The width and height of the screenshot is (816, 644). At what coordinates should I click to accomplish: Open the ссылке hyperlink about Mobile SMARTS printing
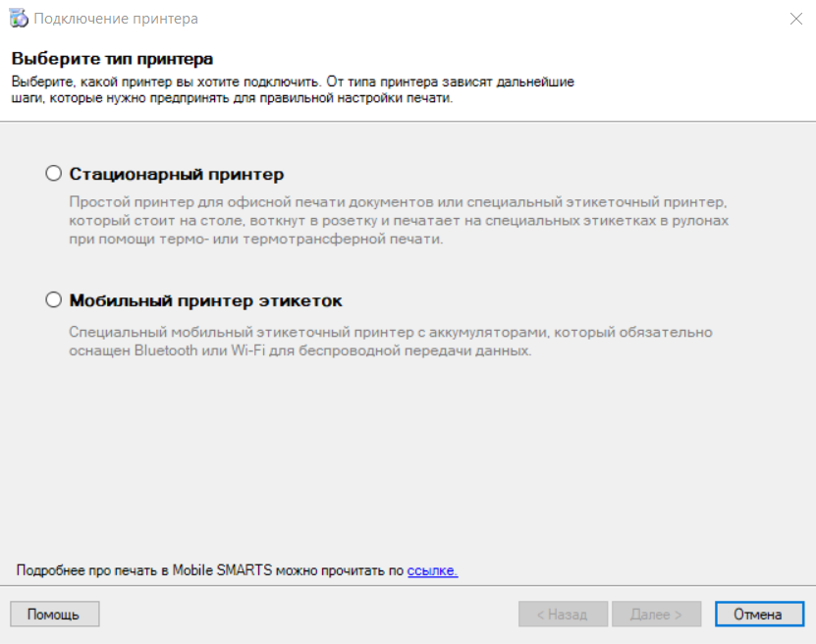click(x=432, y=570)
